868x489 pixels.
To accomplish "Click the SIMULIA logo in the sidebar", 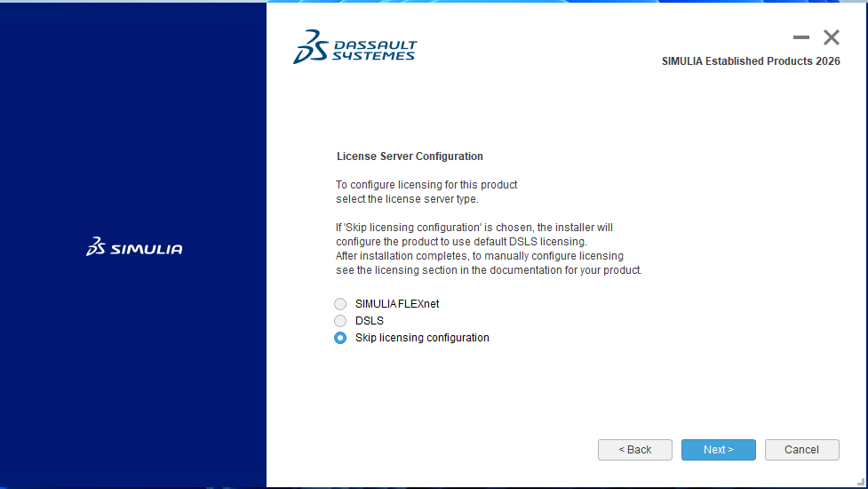I will 134,247.
